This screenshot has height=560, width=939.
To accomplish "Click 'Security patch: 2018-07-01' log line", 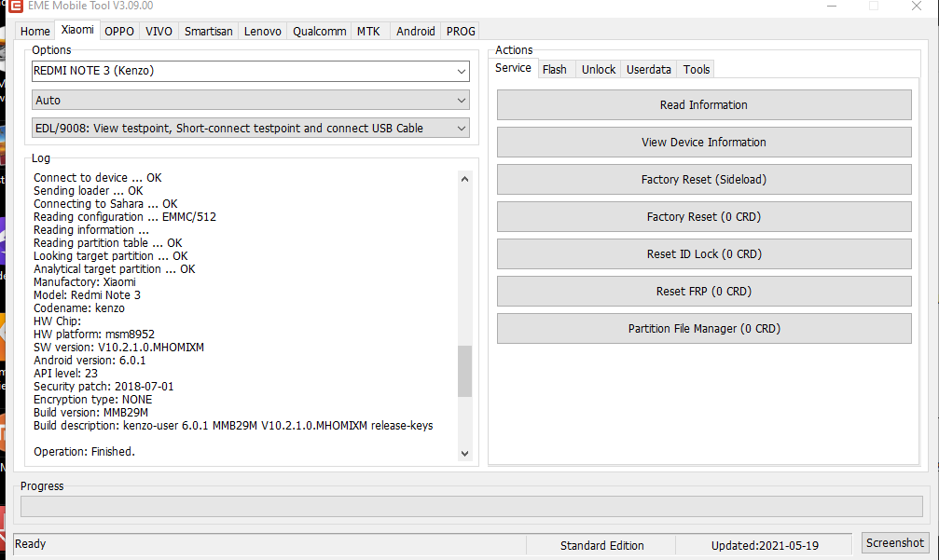I will 104,387.
